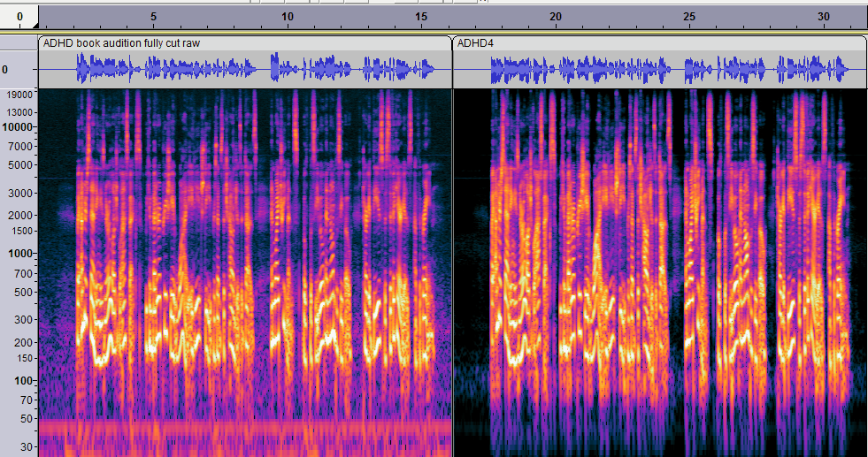Click the 50 Hz label on frequency scale
This screenshot has height=457, width=868.
coord(27,419)
